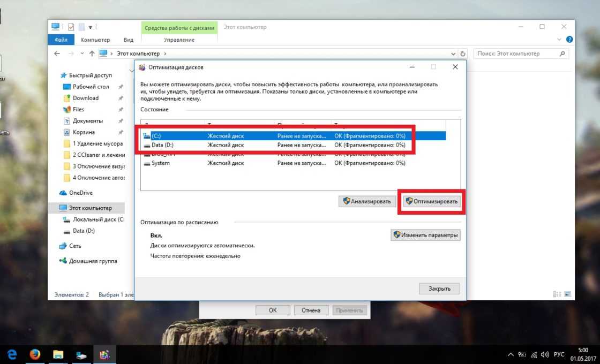Click the pin icon next to Download

point(121,98)
